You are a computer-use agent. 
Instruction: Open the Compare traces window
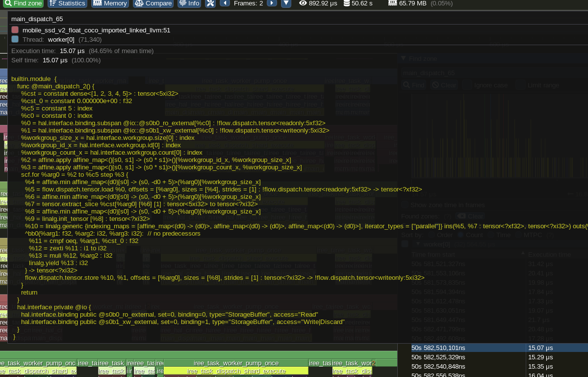(x=153, y=3)
